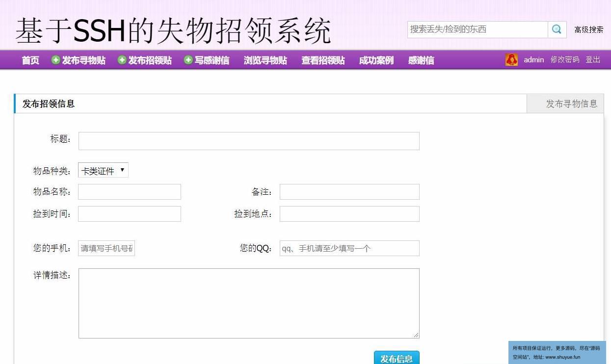Screen dimensions: 611x364
Task: Click 登出 to log out
Action: 593,60
